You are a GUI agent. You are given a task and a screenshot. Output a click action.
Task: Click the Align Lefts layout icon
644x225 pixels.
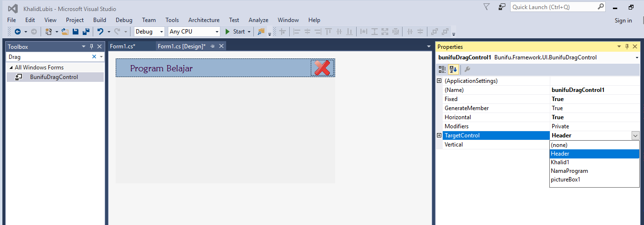(297, 32)
